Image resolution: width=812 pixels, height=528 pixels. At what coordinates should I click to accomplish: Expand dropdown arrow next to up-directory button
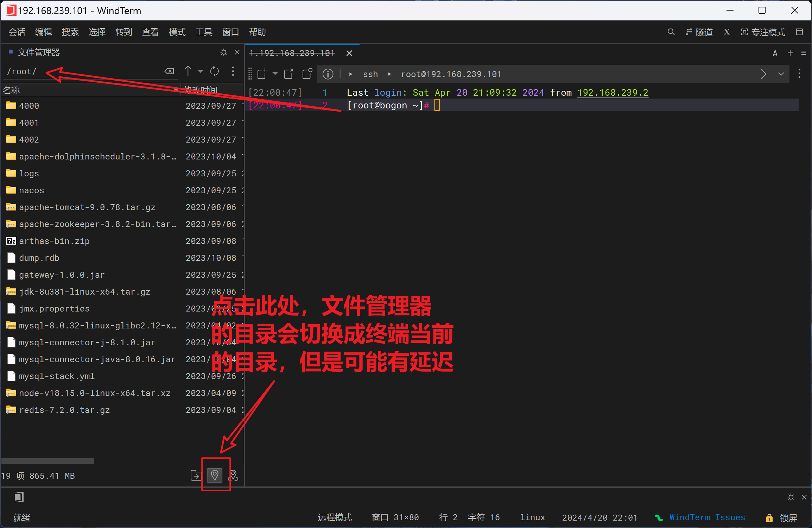pyautogui.click(x=201, y=71)
